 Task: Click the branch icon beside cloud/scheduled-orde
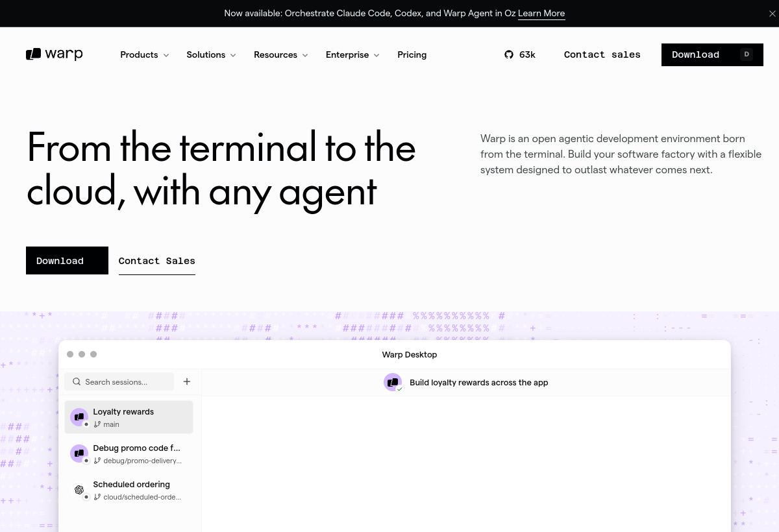tap(97, 497)
